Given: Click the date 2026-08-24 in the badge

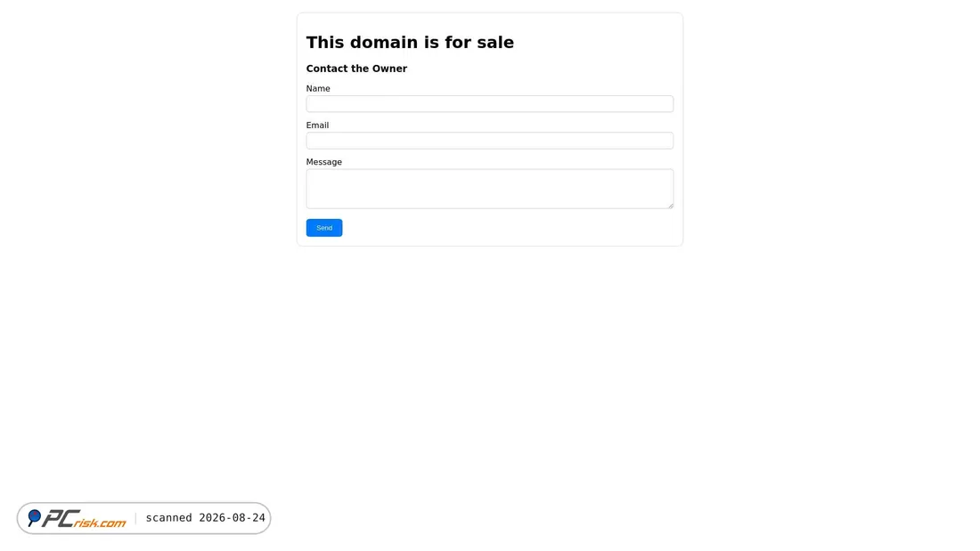Looking at the screenshot, I should coord(232,518).
